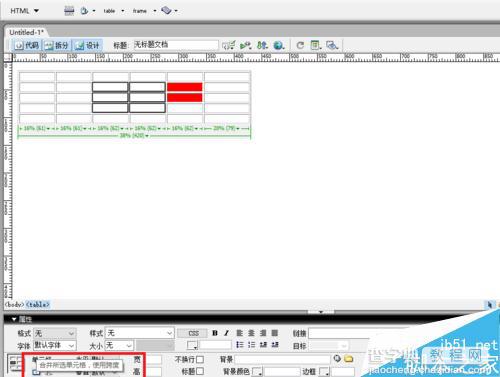
Task: Open the 背景颜色 background color swatch
Action: pos(257,371)
